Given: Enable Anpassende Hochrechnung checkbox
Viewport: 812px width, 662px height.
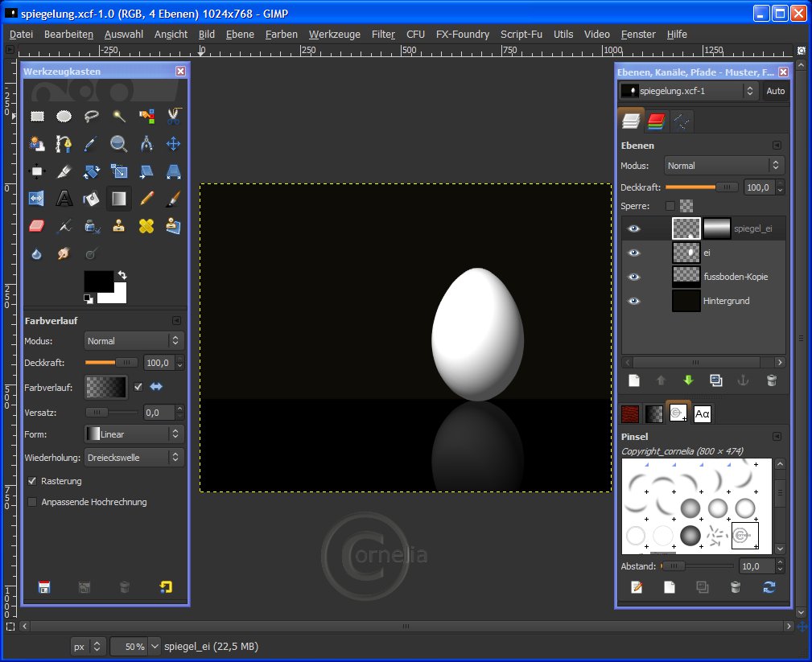Looking at the screenshot, I should [x=32, y=502].
